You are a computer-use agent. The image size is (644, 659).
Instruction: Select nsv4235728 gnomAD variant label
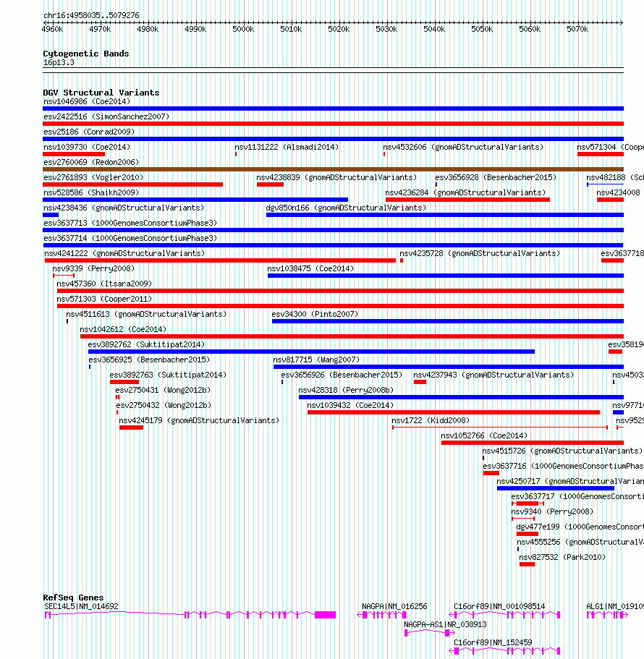(480, 253)
